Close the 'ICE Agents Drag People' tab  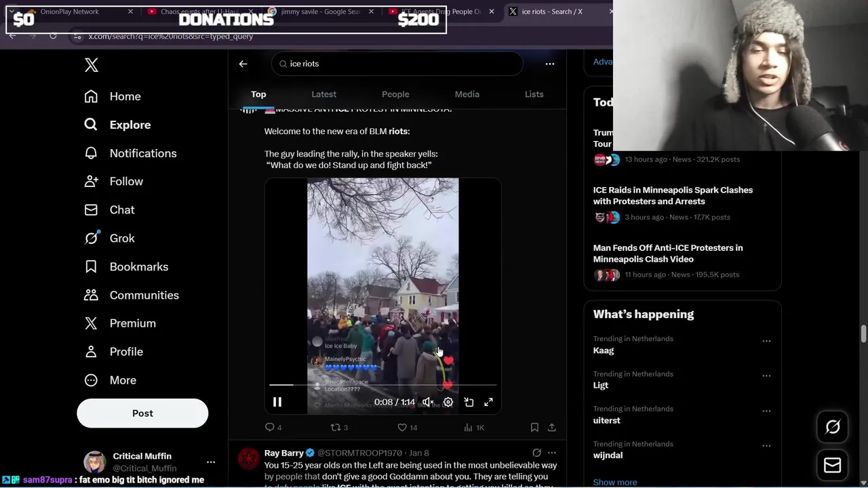[492, 12]
